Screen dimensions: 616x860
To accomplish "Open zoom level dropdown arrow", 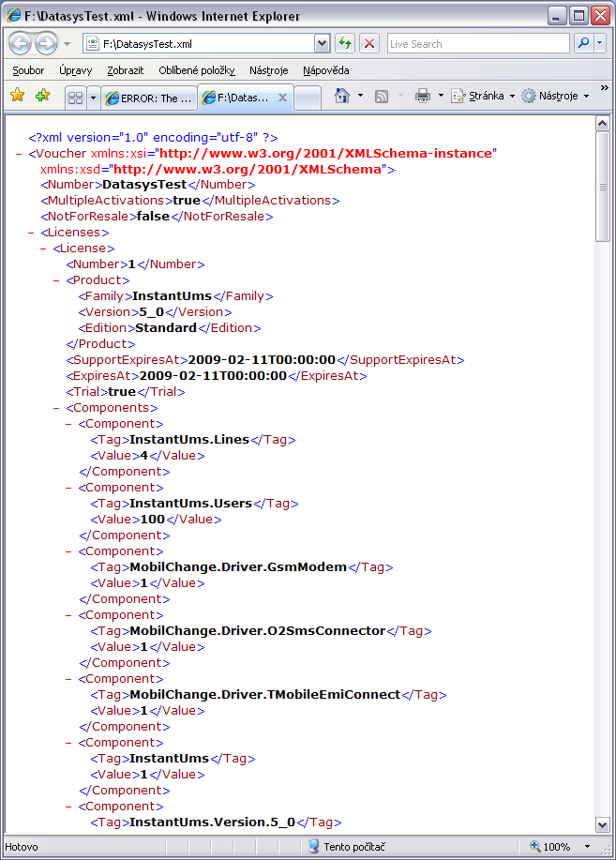I will click(588, 847).
